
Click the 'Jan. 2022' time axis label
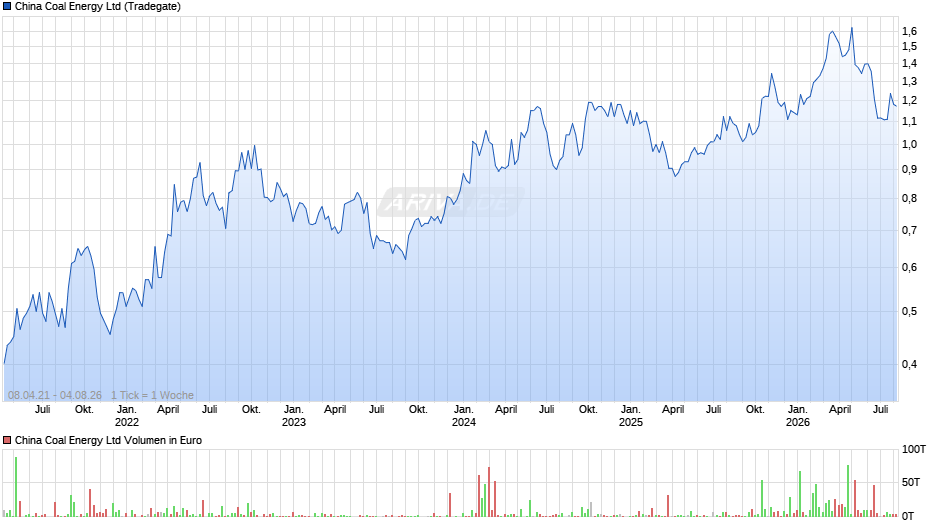126,416
